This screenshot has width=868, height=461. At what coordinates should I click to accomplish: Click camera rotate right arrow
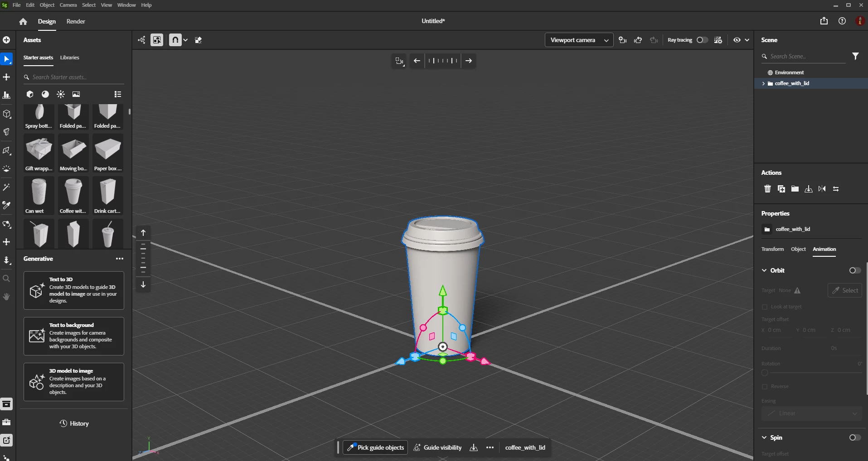tap(469, 61)
